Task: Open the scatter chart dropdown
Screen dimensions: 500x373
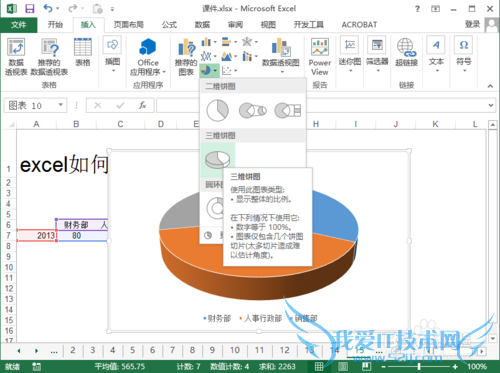Action: click(x=229, y=70)
